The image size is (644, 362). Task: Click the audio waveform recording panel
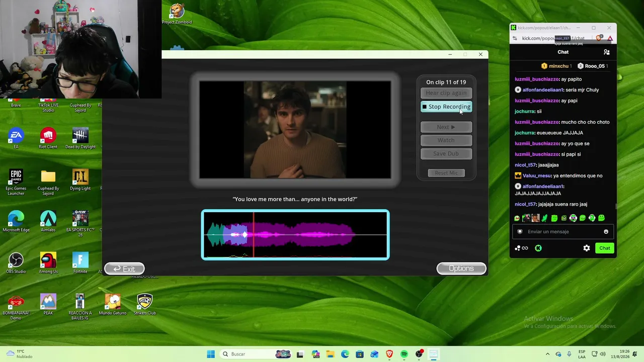295,235
